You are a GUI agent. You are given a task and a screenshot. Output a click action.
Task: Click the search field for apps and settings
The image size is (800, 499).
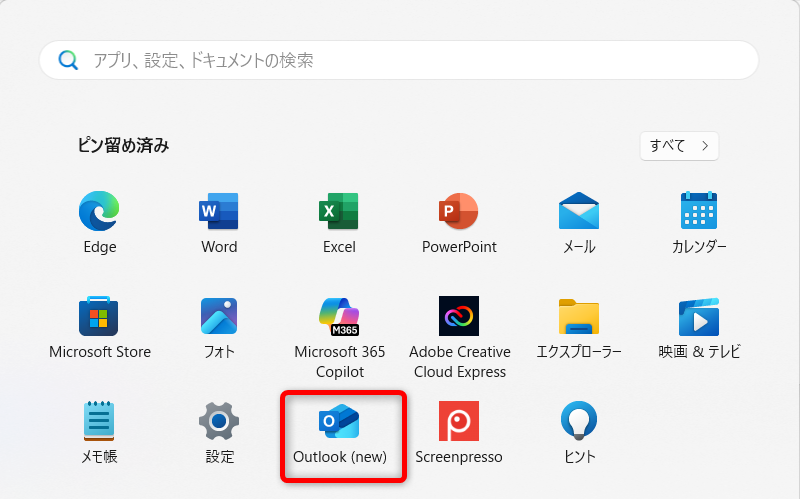[400, 60]
